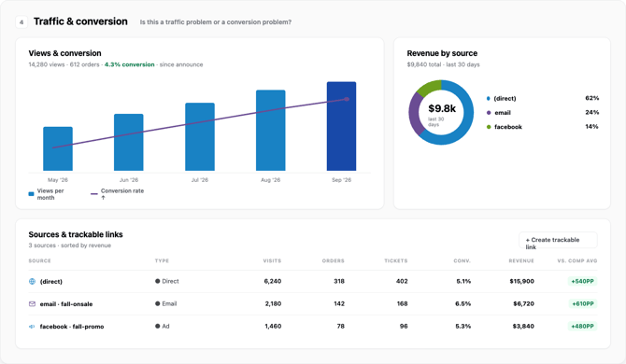Click the $9.8k donut center total
The width and height of the screenshot is (626, 364).
pyautogui.click(x=442, y=108)
